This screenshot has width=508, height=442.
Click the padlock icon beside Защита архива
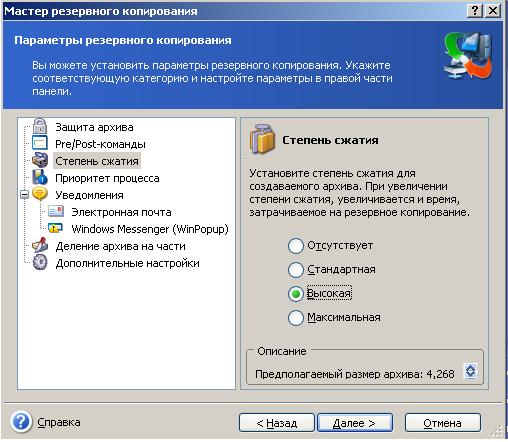coord(40,126)
